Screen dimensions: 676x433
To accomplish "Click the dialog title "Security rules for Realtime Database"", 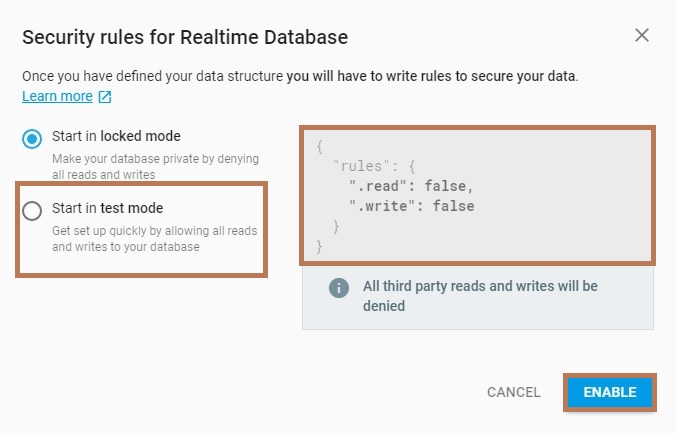I will [185, 38].
